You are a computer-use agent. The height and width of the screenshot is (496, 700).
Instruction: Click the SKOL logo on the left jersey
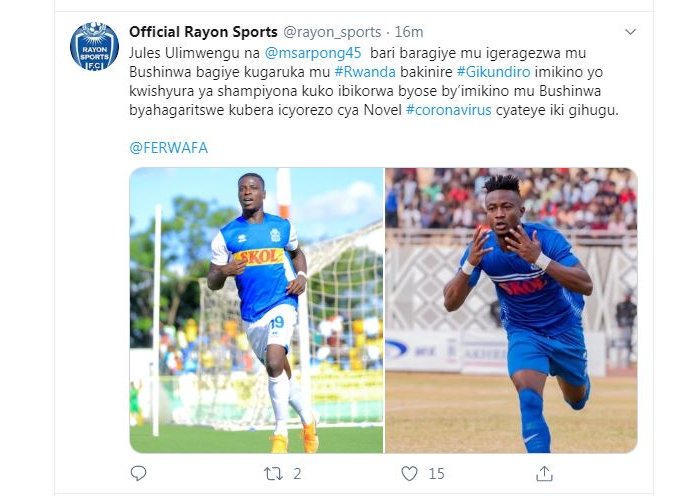(259, 257)
